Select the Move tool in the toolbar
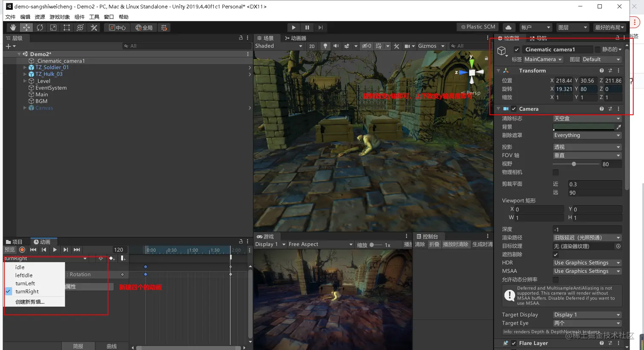644x350 pixels. coord(26,28)
